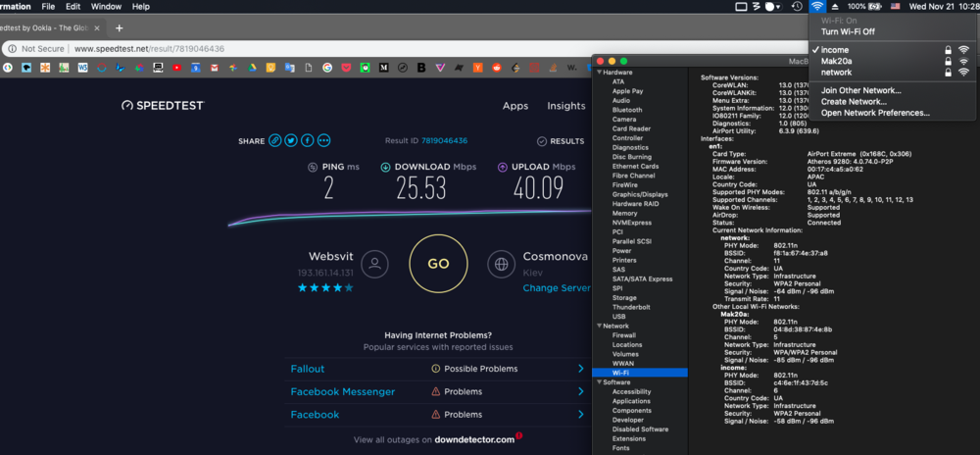Image resolution: width=980 pixels, height=455 pixels.
Task: Click the Speedtest share link icon
Action: pos(275,140)
